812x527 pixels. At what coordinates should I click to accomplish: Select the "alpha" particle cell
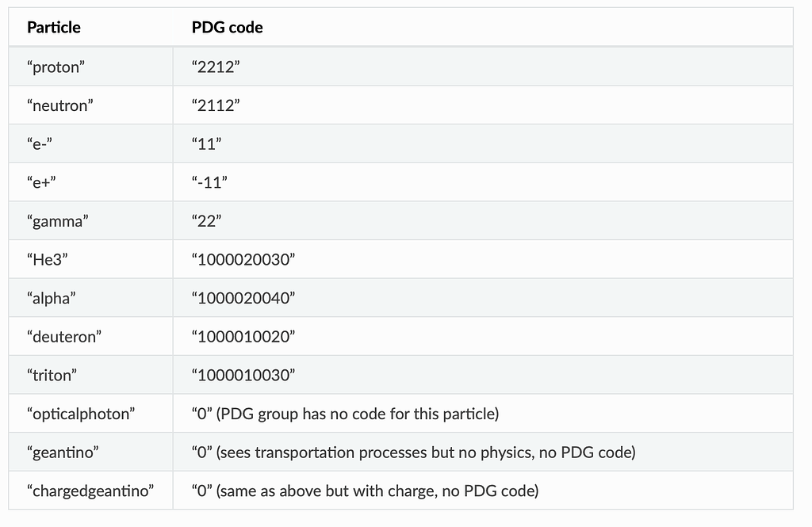[53, 298]
